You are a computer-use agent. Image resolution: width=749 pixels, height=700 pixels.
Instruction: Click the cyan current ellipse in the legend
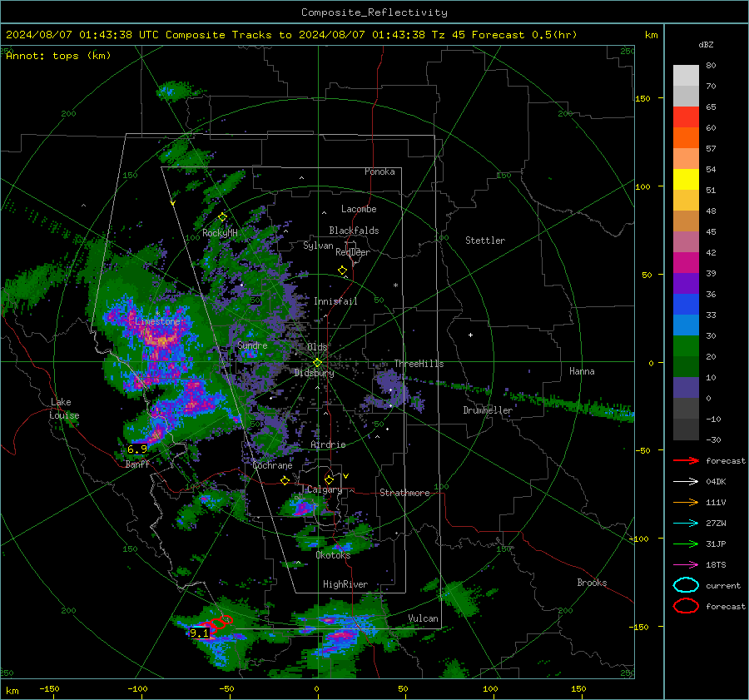(686, 585)
